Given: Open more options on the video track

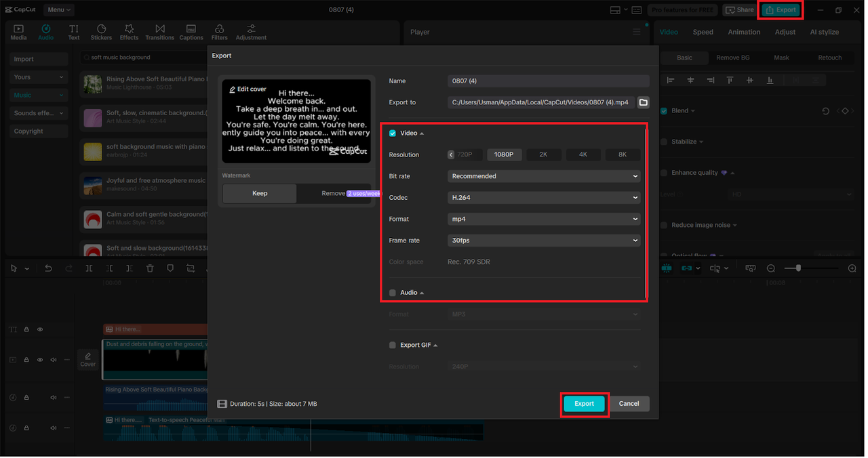Looking at the screenshot, I should tap(66, 360).
